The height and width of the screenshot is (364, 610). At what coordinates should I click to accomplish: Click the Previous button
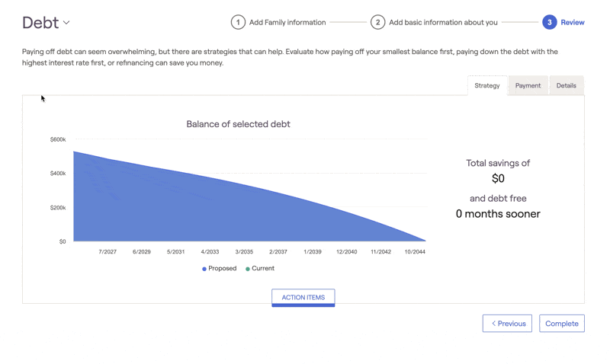[x=507, y=323]
